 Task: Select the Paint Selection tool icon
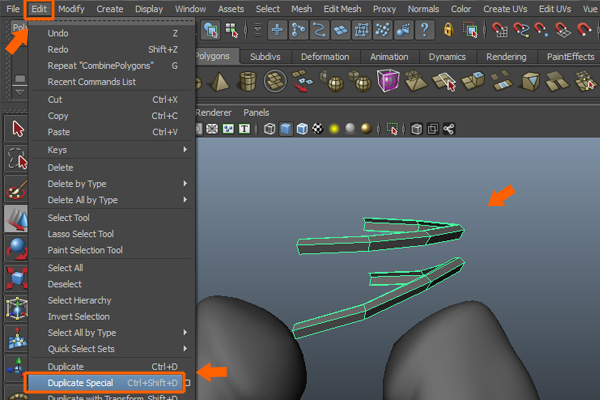point(16,189)
